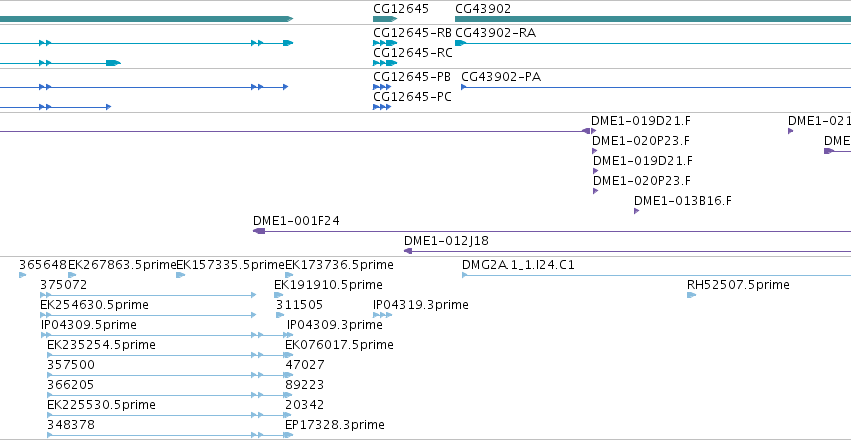This screenshot has width=851, height=440.
Task: Select EST EK157335.5prime
Action: click(231, 265)
